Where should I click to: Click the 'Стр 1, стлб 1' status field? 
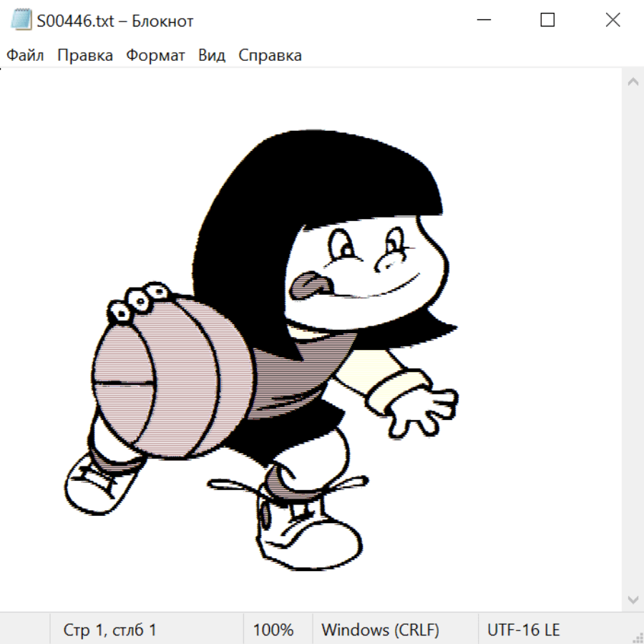110,630
